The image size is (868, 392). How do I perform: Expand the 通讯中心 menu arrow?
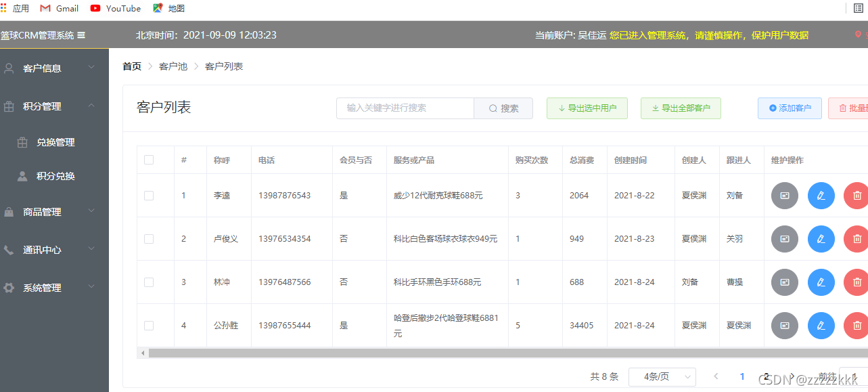click(x=91, y=250)
